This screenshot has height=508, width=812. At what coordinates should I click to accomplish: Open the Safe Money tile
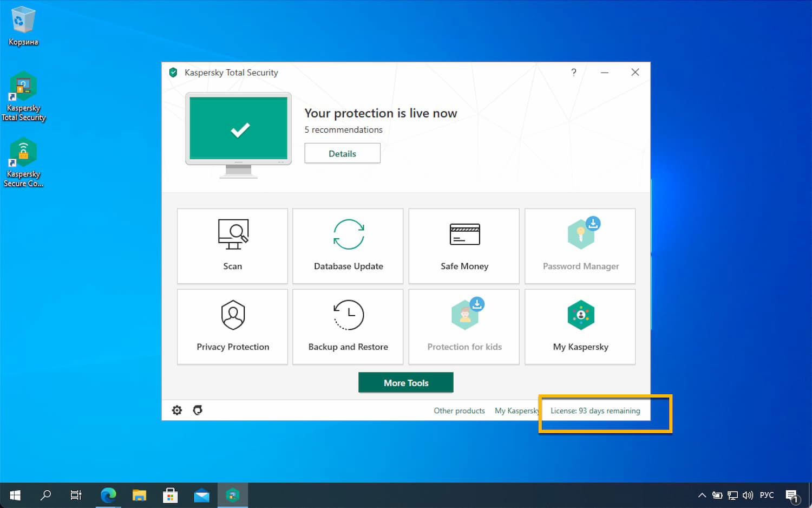pyautogui.click(x=464, y=246)
